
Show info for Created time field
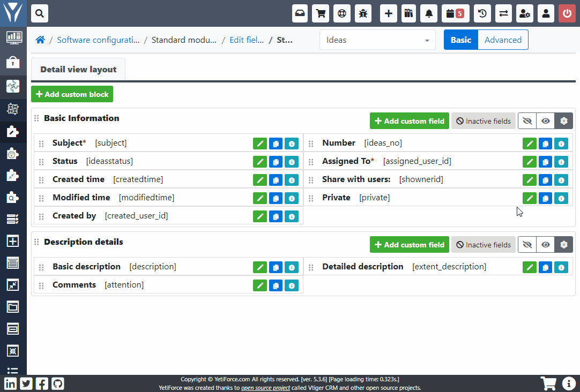pyautogui.click(x=292, y=180)
